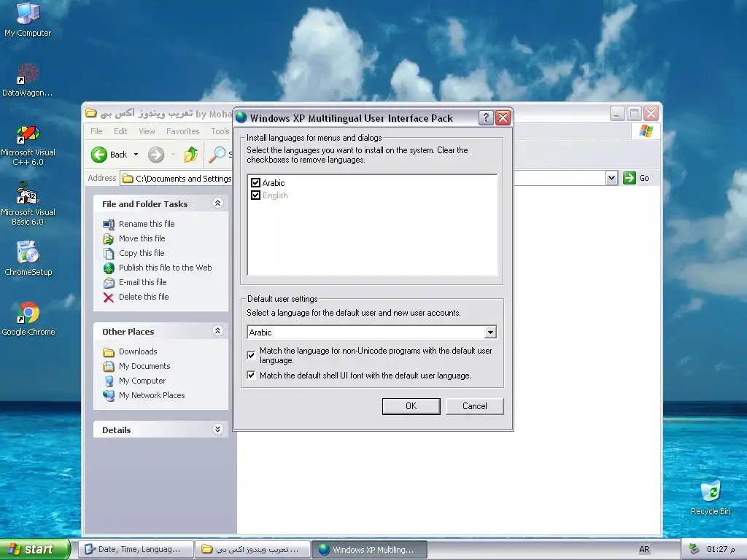Switch to Date, Time, Language taskbar button
Image resolution: width=747 pixels, height=560 pixels.
tap(136, 550)
